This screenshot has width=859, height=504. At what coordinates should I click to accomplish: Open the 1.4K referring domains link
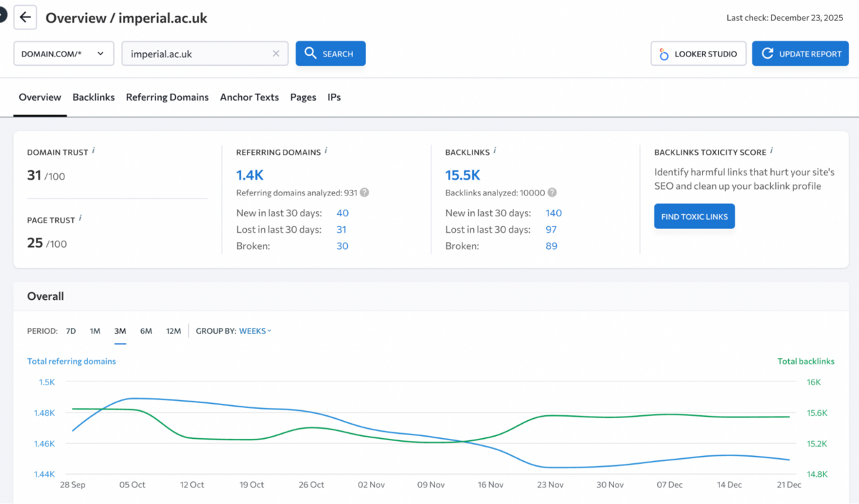click(250, 175)
